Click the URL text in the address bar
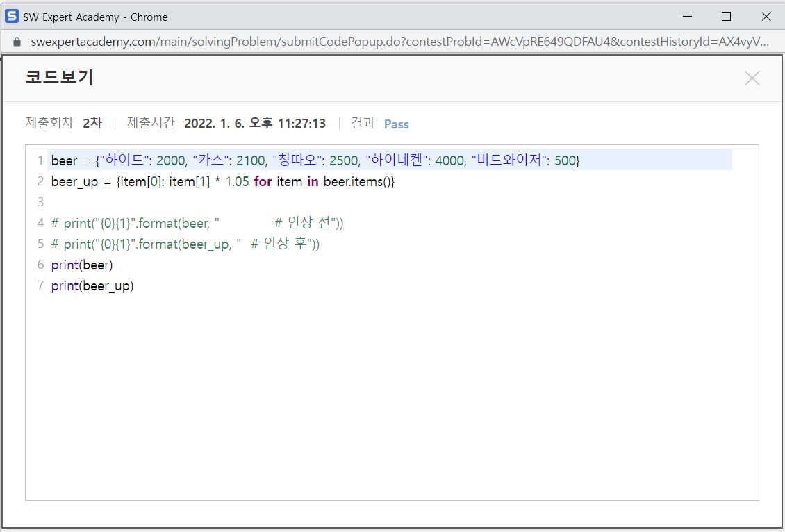Screen dimensions: 785x532 click(x=399, y=42)
